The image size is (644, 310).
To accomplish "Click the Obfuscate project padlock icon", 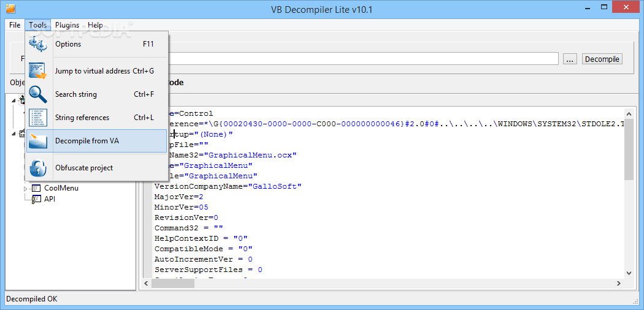I will 39,168.
